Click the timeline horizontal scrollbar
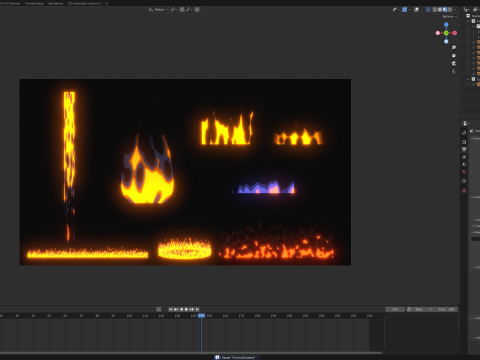480x360 pixels. point(191,352)
